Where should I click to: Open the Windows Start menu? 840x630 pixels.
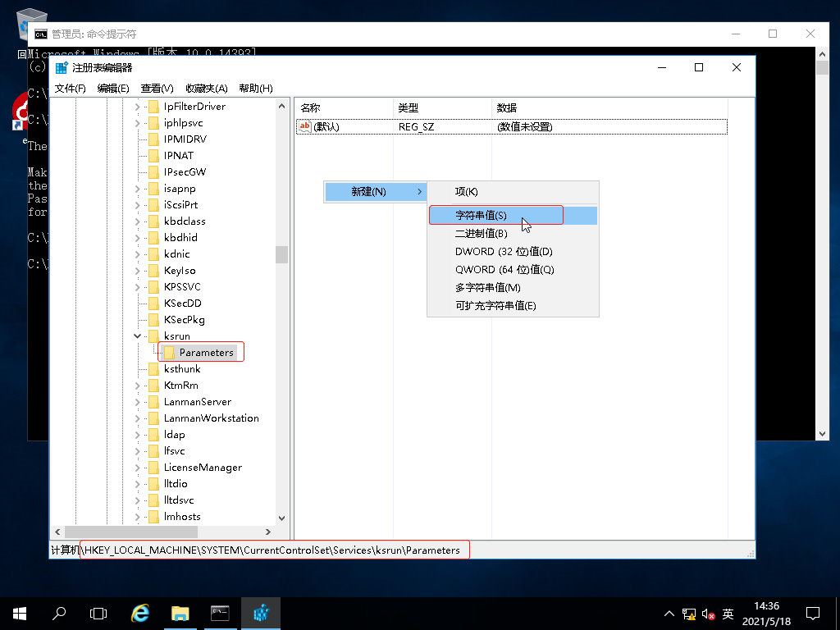tap(20, 613)
